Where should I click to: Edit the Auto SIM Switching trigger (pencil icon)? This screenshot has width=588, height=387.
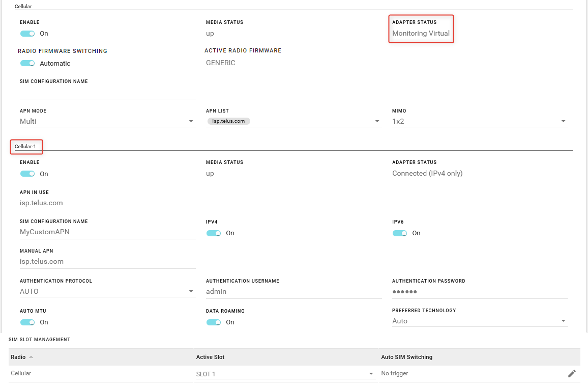click(x=572, y=374)
